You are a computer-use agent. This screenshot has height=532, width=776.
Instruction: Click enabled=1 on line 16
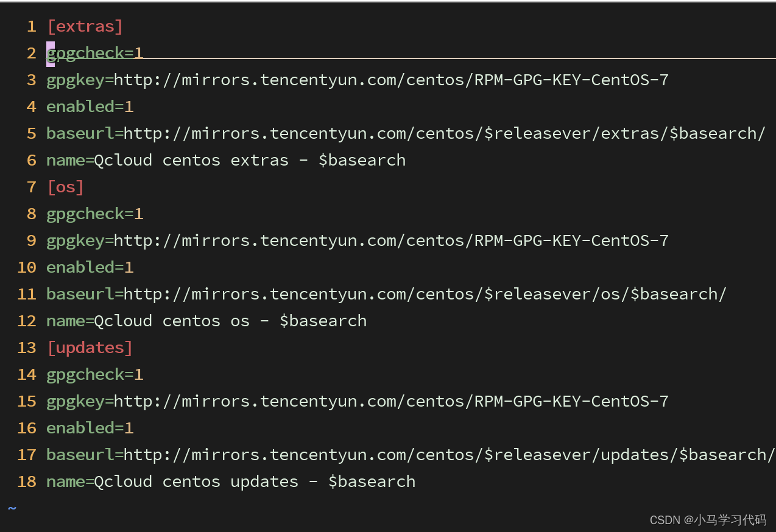[x=90, y=428]
